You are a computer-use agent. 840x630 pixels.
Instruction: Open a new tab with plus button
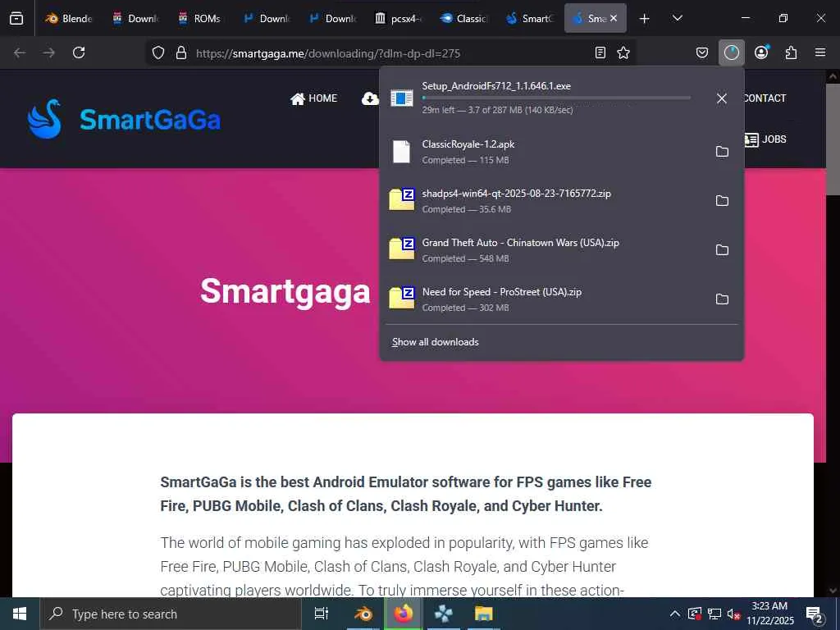coord(645,19)
